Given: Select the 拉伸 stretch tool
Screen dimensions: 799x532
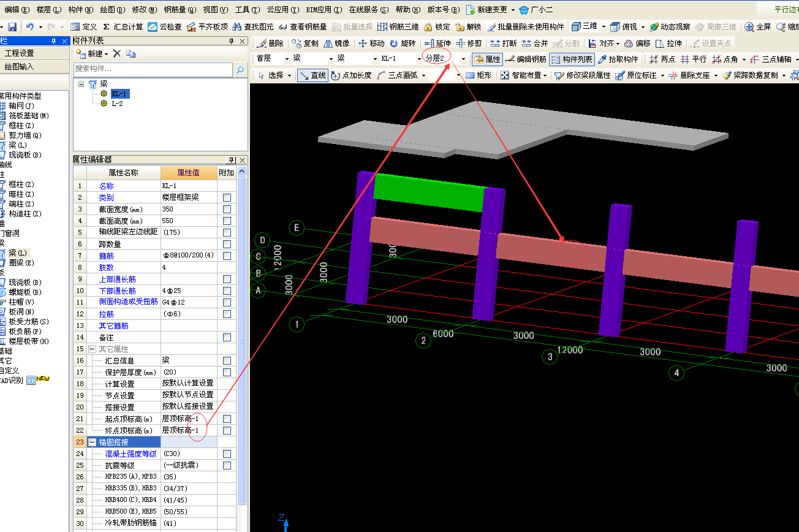Looking at the screenshot, I should (668, 44).
